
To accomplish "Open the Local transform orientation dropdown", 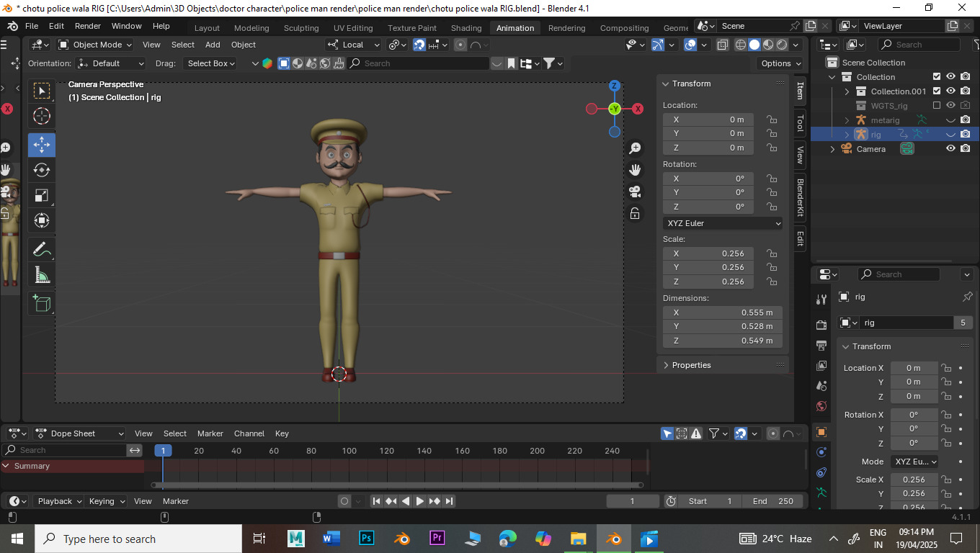I will tap(353, 45).
